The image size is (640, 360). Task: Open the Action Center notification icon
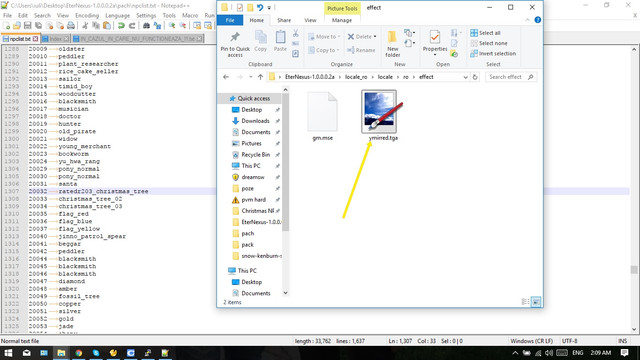point(624,353)
